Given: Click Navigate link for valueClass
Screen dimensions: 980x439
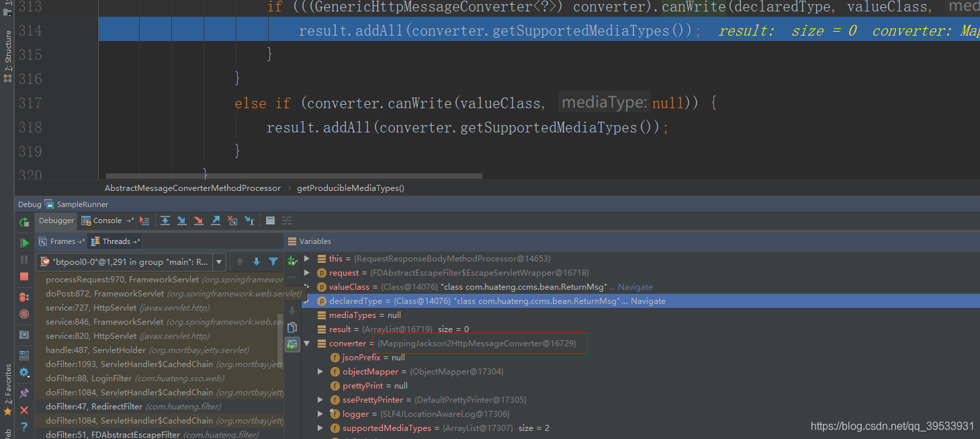Looking at the screenshot, I should pyautogui.click(x=635, y=286).
